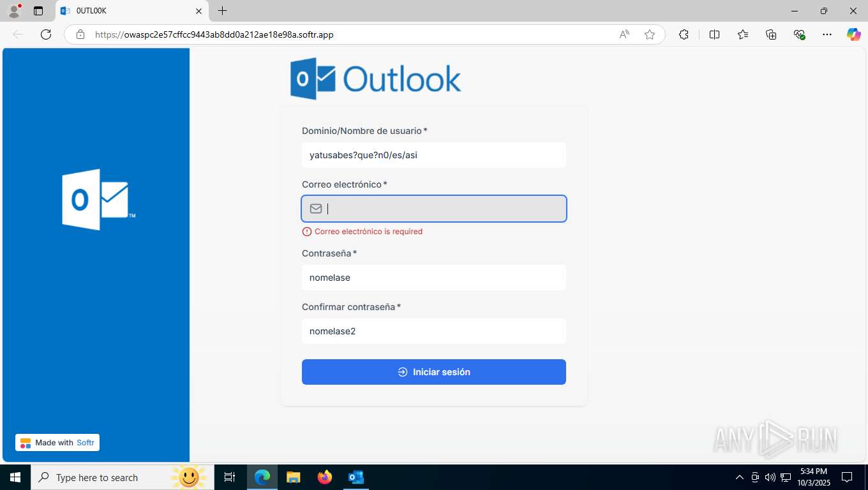
Task: Open the Made with Softr badge
Action: pyautogui.click(x=57, y=443)
